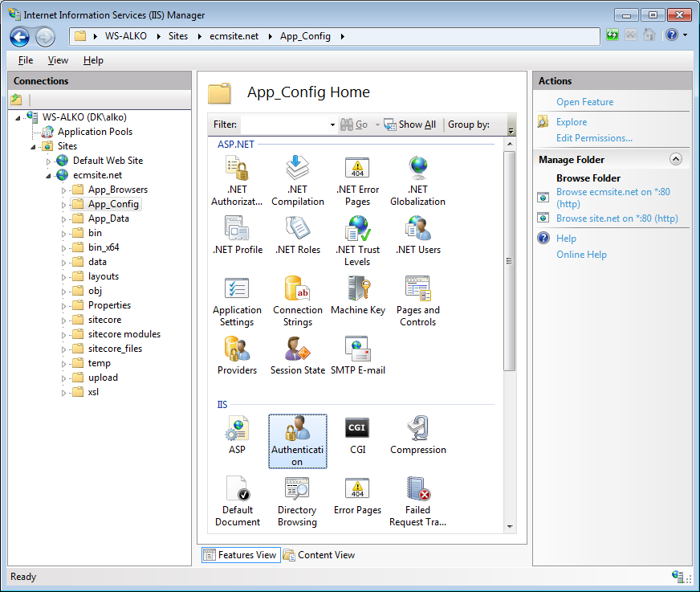Click the Back navigation arrow

19,37
